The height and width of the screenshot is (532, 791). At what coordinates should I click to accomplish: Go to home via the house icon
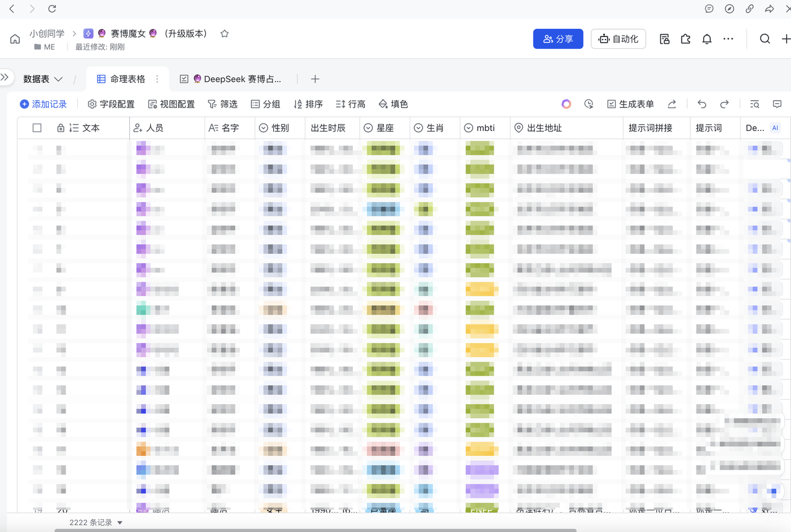(15, 39)
